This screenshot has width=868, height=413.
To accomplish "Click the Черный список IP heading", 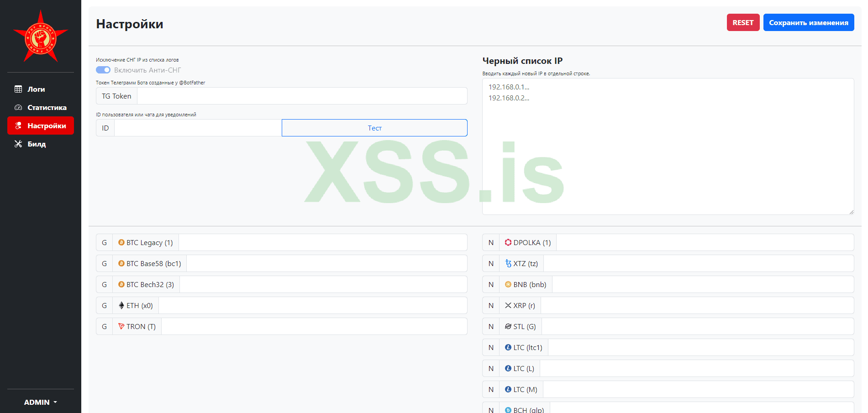I will 522,61.
